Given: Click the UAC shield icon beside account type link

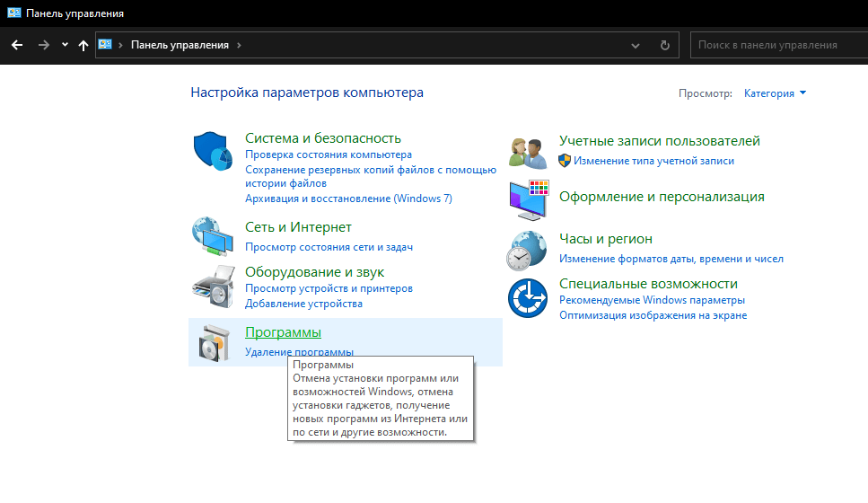Looking at the screenshot, I should (x=564, y=161).
